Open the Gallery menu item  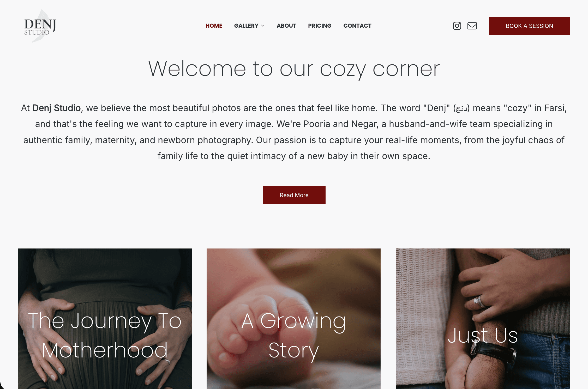click(246, 26)
